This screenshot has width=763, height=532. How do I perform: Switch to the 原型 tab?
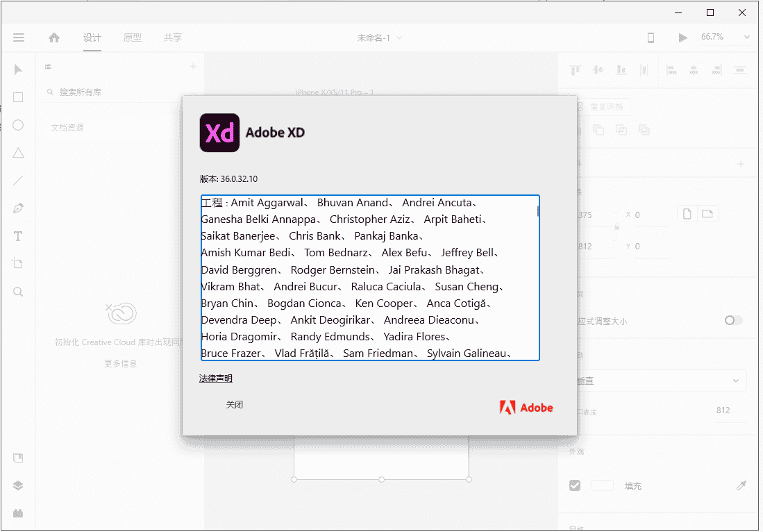[x=132, y=38]
